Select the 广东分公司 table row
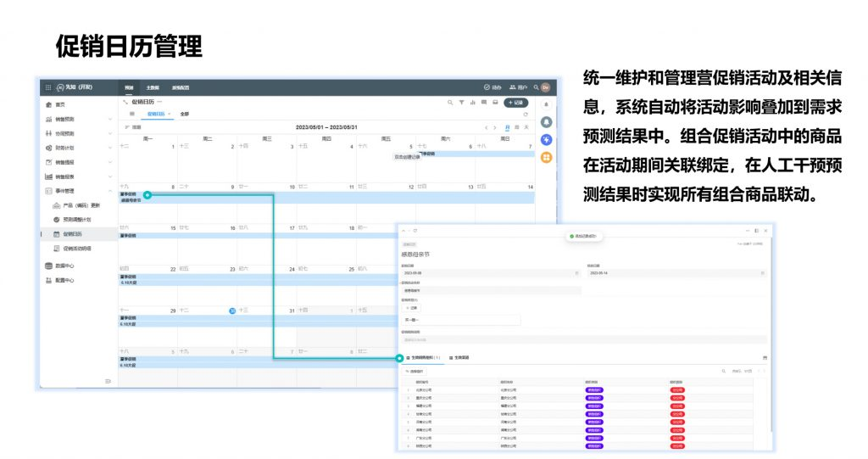This screenshot has width=868, height=459. coord(576,438)
